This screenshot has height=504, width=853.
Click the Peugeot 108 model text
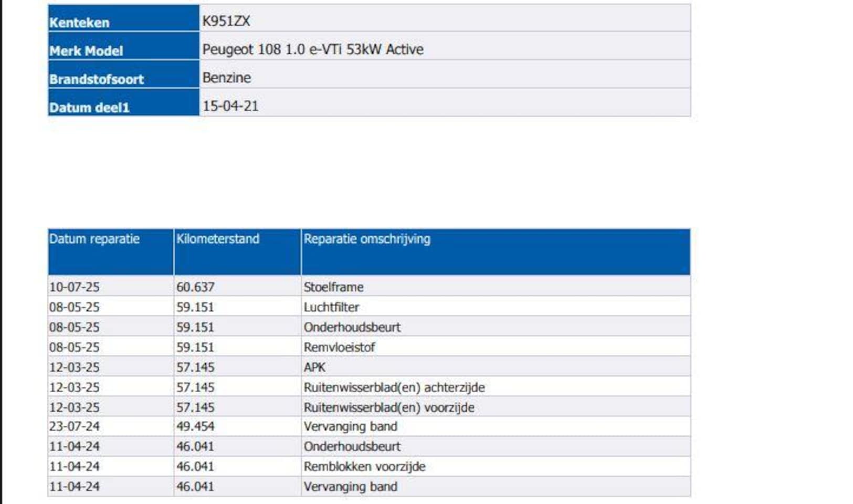tap(313, 49)
